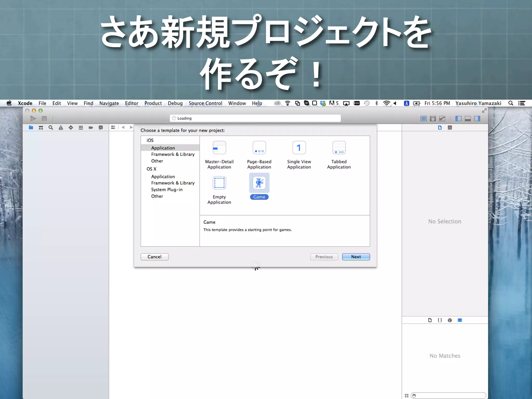
Task: Click the Bluetooth menu bar icon
Action: click(377, 103)
